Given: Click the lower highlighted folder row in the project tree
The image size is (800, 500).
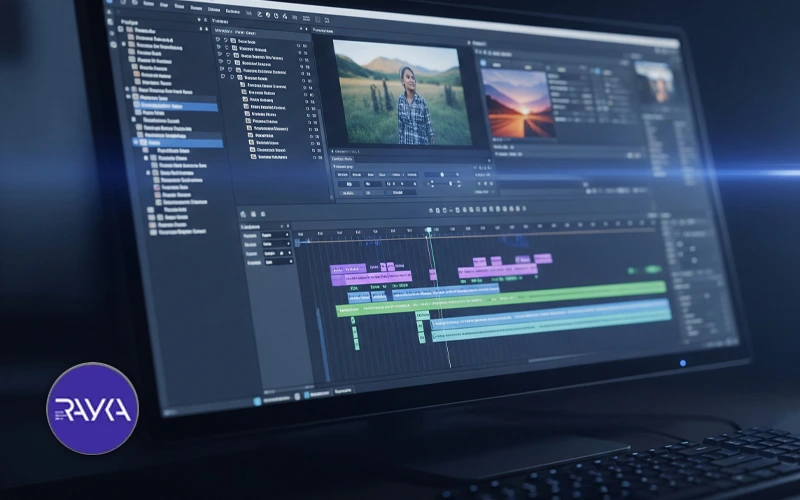Looking at the screenshot, I should 177,143.
